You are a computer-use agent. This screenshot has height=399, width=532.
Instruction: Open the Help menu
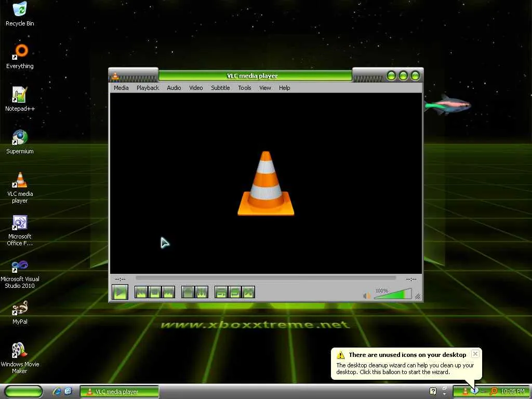pyautogui.click(x=284, y=88)
